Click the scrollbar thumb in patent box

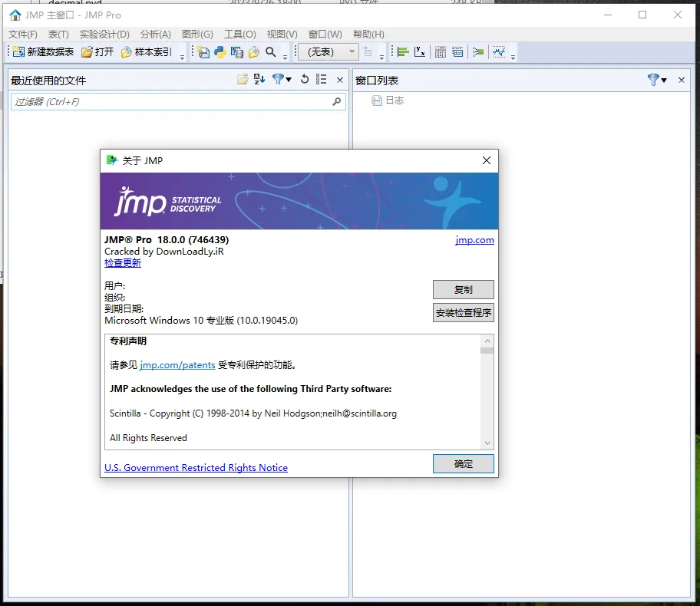coord(487,351)
